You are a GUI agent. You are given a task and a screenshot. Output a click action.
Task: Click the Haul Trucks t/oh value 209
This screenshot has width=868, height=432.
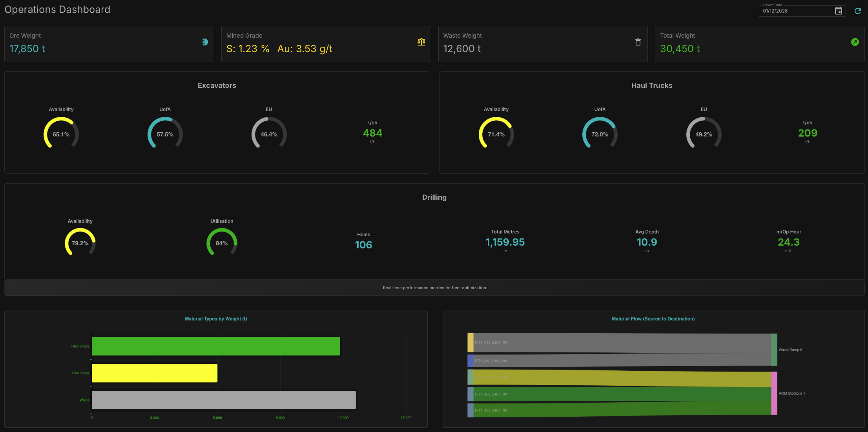pyautogui.click(x=808, y=133)
